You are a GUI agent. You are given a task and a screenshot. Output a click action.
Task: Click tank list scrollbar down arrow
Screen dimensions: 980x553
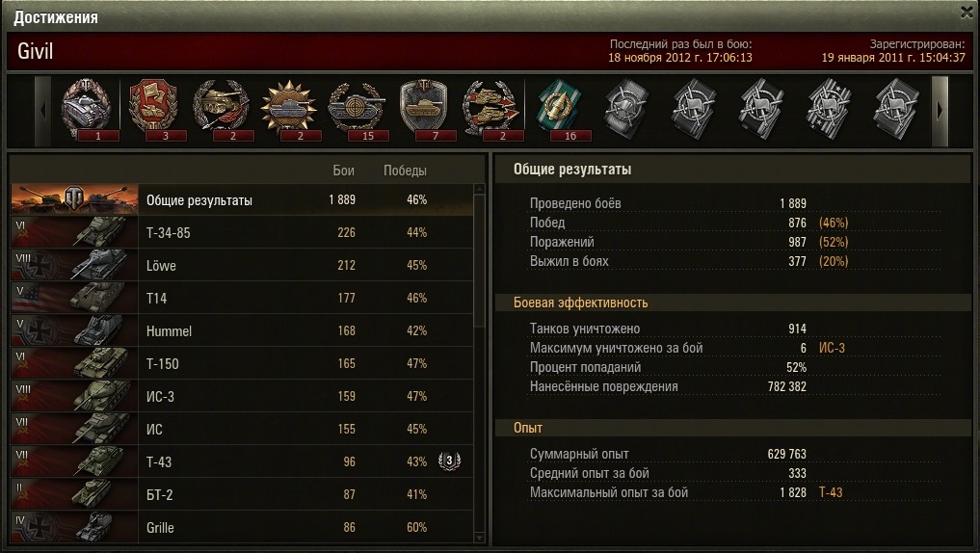(479, 537)
